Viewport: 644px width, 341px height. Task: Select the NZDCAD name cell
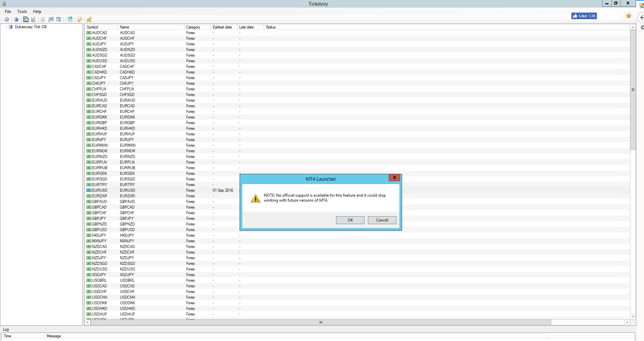[127, 247]
